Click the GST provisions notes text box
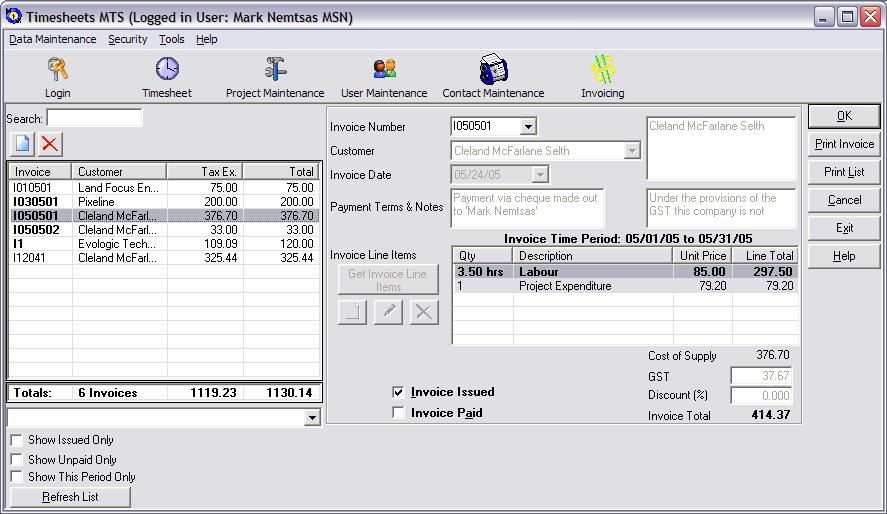The height and width of the screenshot is (514, 887). 721,208
